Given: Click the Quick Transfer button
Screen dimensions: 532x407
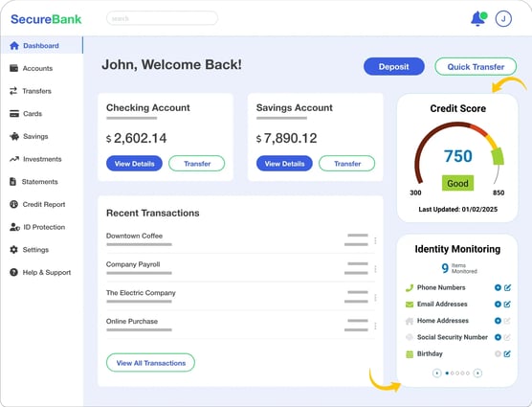Looking at the screenshot, I should [476, 66].
